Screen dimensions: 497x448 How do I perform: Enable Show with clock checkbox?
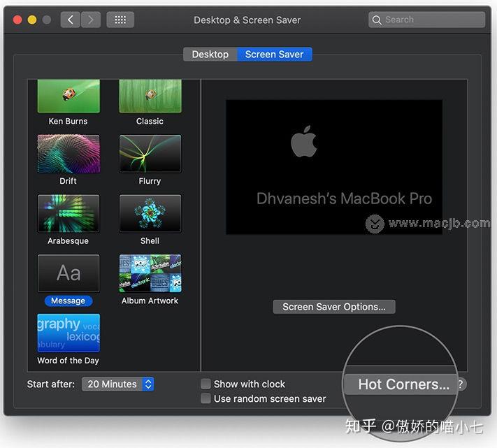[x=206, y=384]
